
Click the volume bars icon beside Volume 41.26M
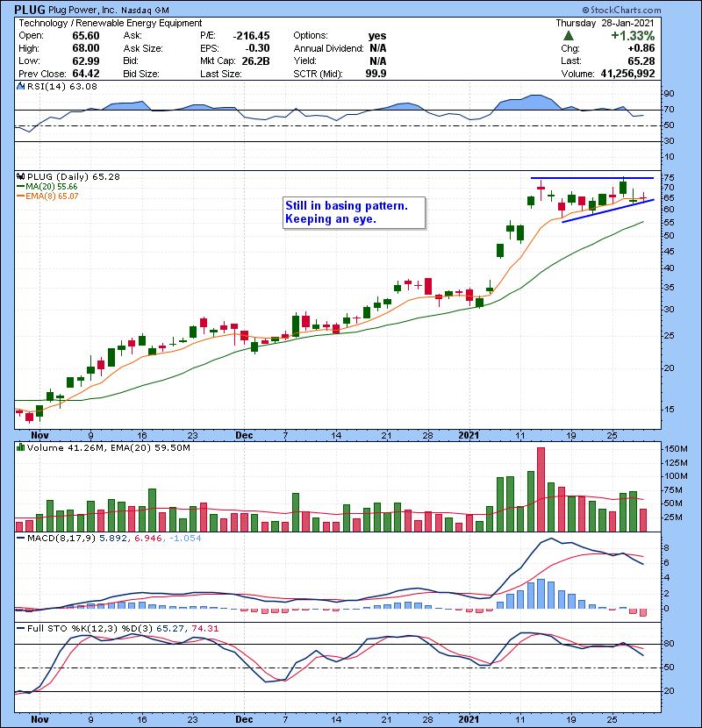click(x=20, y=447)
